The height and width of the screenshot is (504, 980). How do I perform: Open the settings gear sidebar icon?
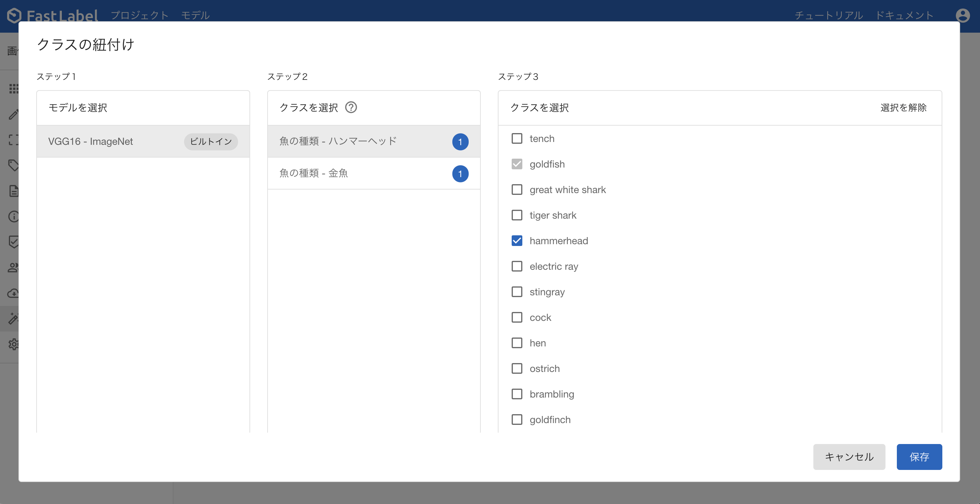13,344
